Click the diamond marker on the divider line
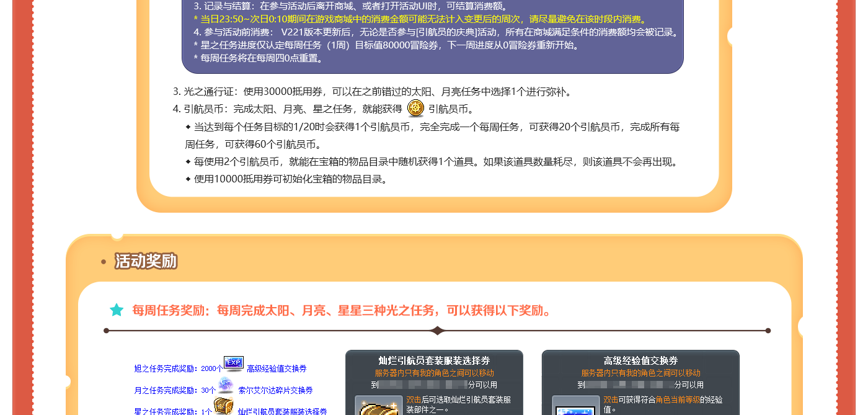Image resolution: width=868 pixels, height=415 pixels. click(x=438, y=331)
